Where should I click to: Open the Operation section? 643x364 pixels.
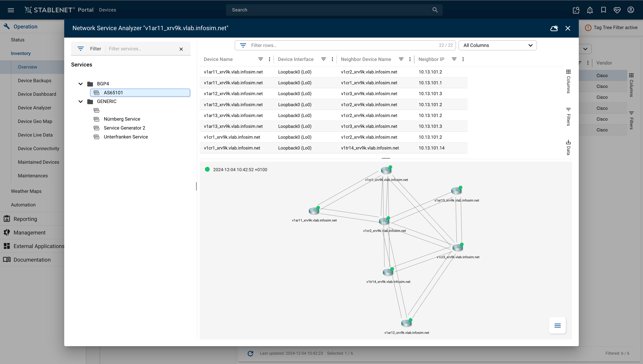click(25, 27)
